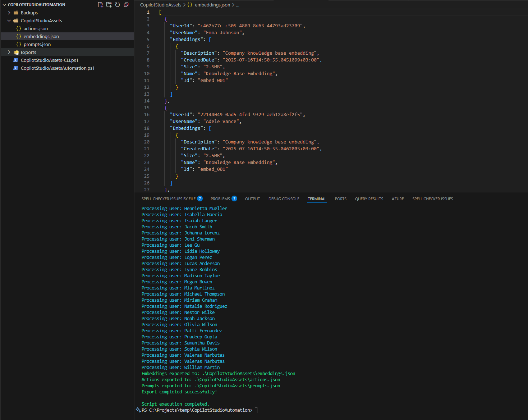Open CopilotStudioAssetsAutomation.ps1 script file
The width and height of the screenshot is (528, 420).
click(x=68, y=68)
